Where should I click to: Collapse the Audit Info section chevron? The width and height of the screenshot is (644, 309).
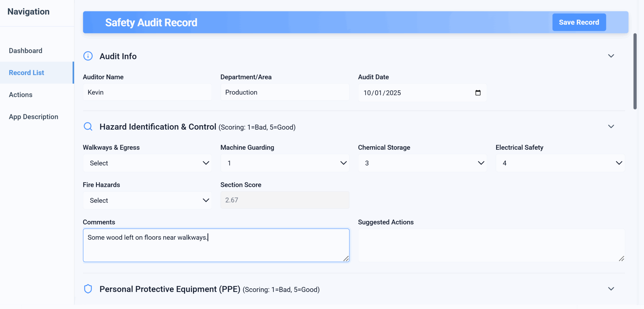[x=611, y=56]
